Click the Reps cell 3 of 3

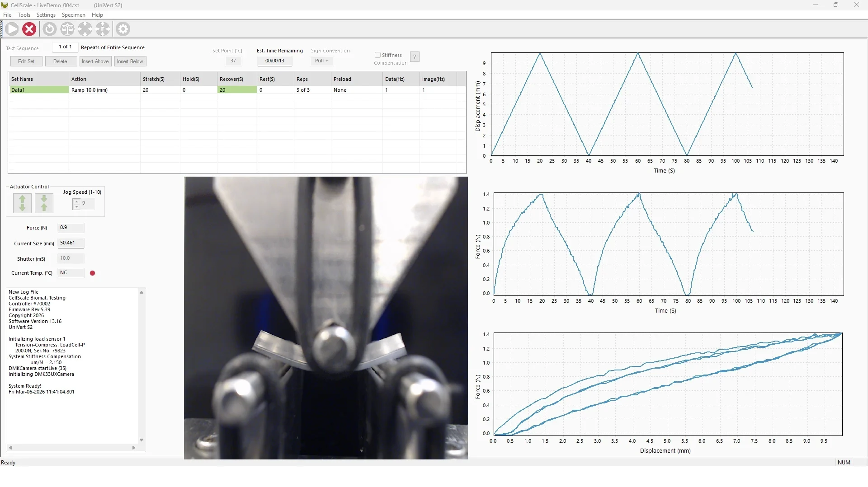[x=312, y=90]
